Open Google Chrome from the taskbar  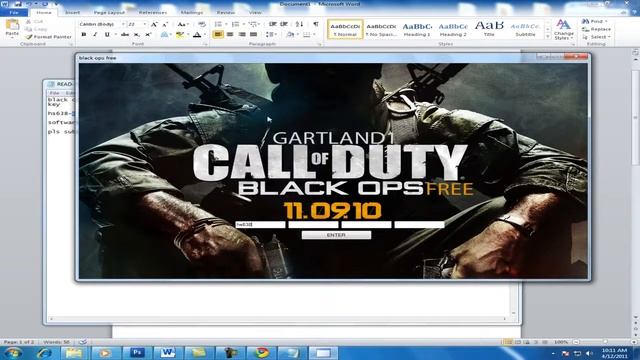(261, 353)
